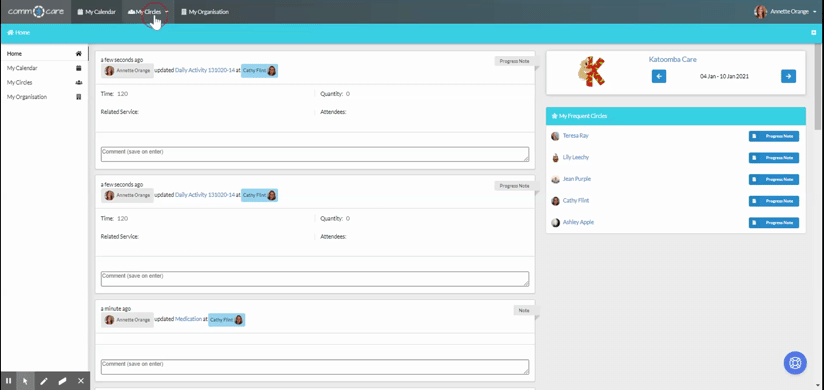Image resolution: width=824 pixels, height=390 pixels.
Task: Select My Calendar in the left sidebar
Action: click(44, 68)
